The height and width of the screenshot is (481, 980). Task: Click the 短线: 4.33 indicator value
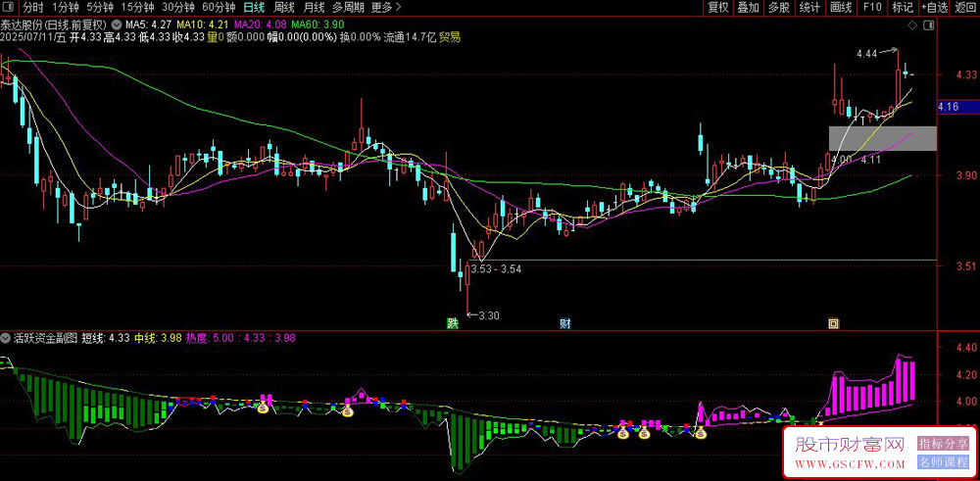106,338
